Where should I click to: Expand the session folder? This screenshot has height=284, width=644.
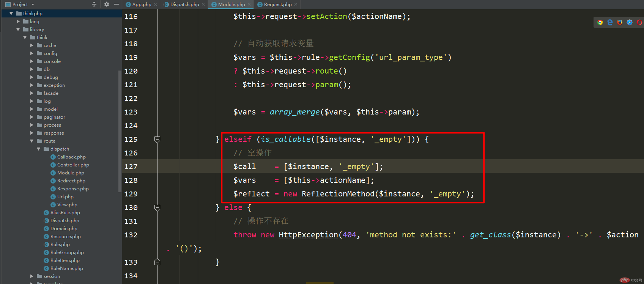pyautogui.click(x=32, y=276)
